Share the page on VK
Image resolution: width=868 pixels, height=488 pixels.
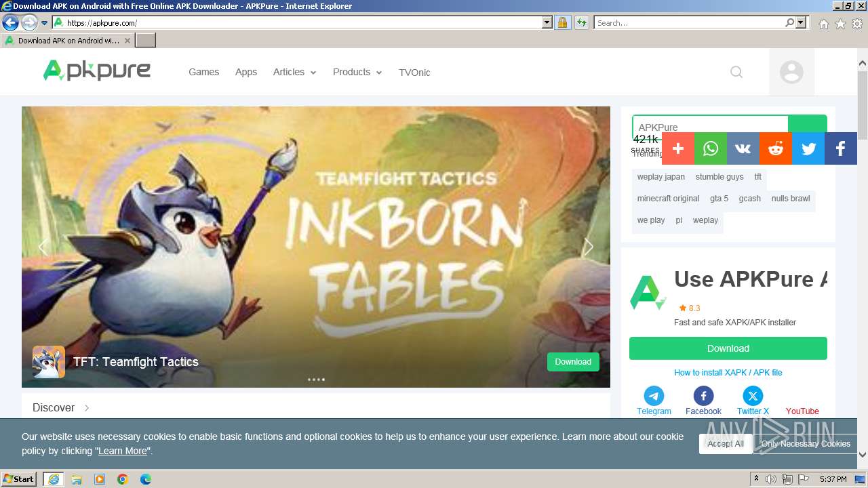pos(743,148)
